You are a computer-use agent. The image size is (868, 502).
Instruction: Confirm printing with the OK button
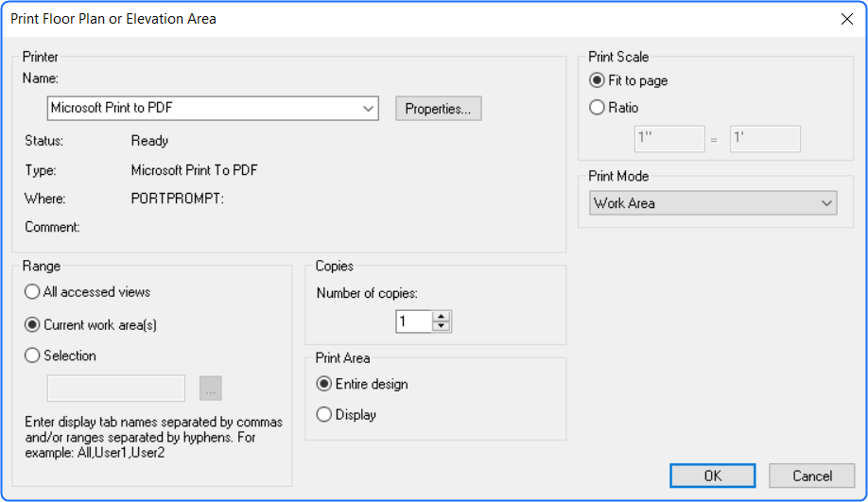712,476
